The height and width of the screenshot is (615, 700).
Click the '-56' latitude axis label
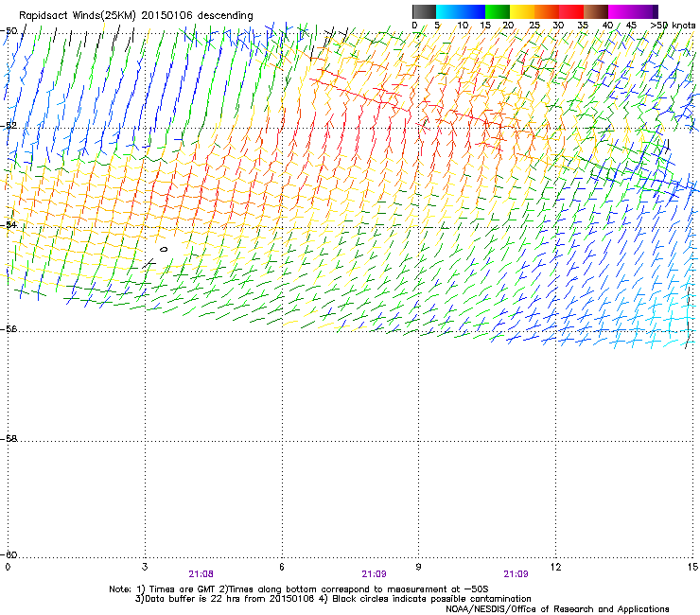[x=9, y=328]
